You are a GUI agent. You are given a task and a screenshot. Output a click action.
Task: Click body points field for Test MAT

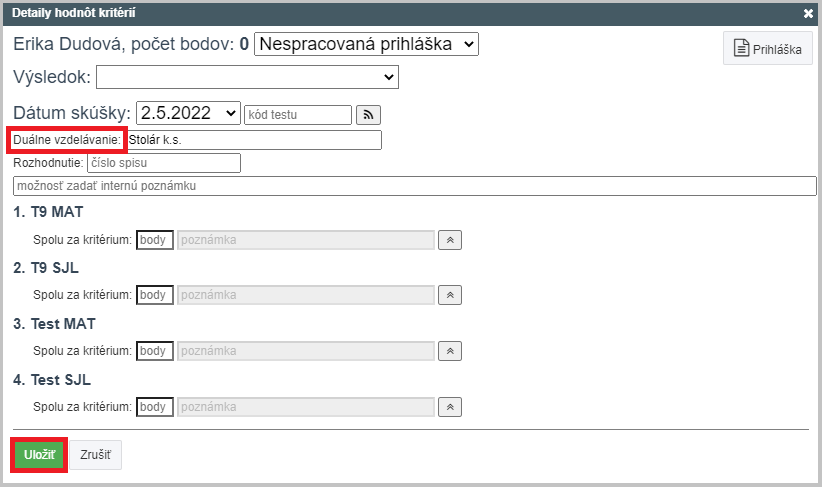pos(155,351)
